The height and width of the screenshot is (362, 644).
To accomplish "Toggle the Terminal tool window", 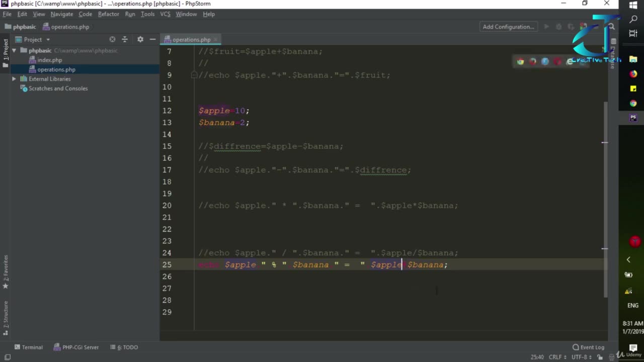I will coord(29,347).
